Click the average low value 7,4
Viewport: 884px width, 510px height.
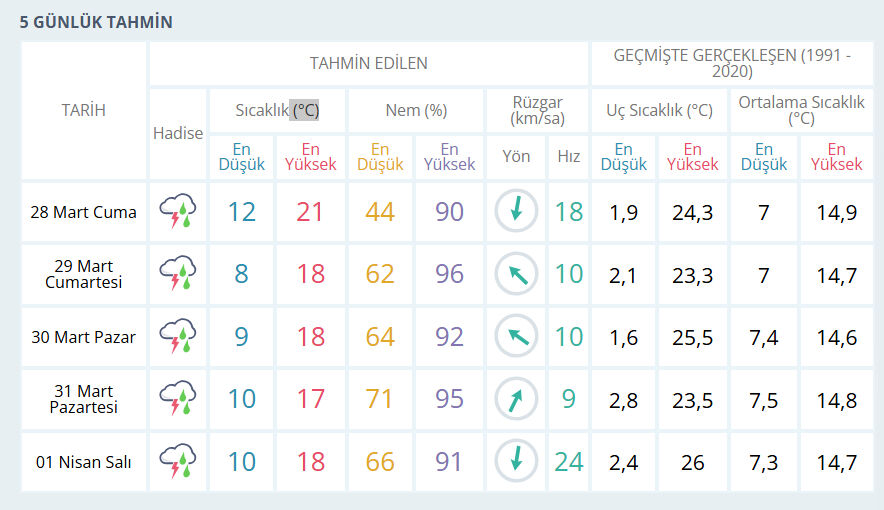pos(763,338)
